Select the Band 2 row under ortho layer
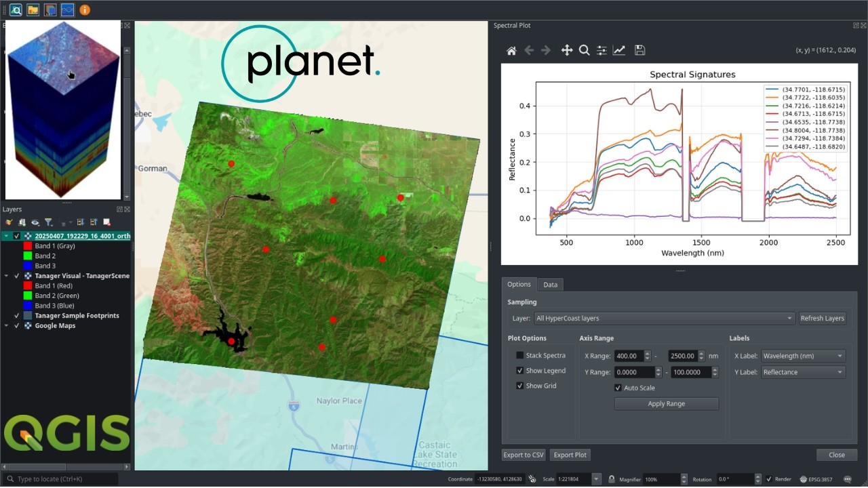The height and width of the screenshot is (488, 868). 45,256
